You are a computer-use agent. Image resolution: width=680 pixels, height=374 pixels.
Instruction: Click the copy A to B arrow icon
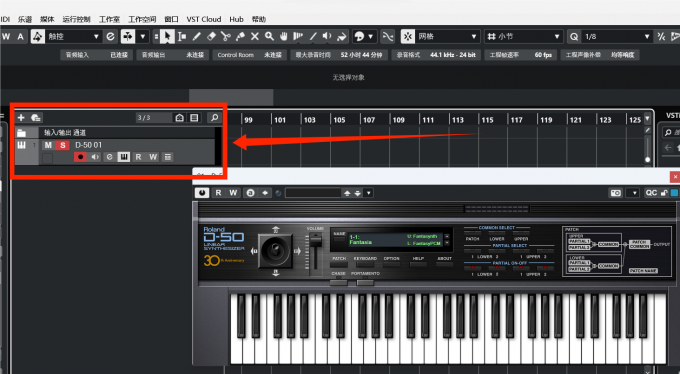point(265,193)
